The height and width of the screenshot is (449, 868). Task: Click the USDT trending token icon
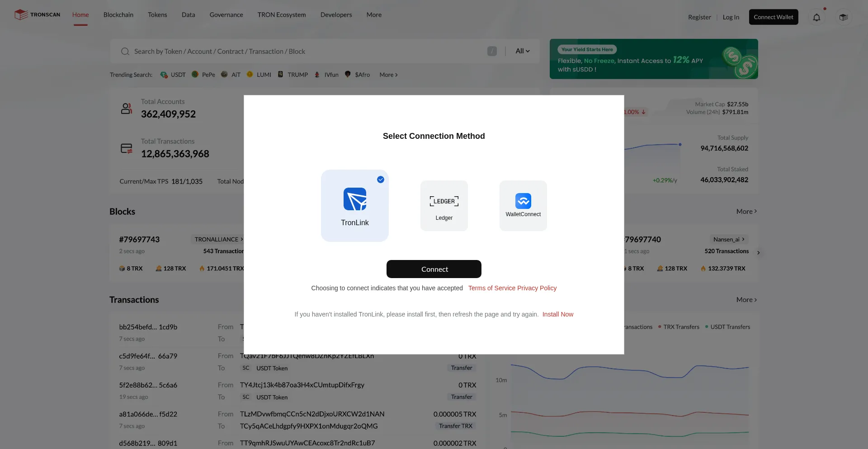(164, 75)
